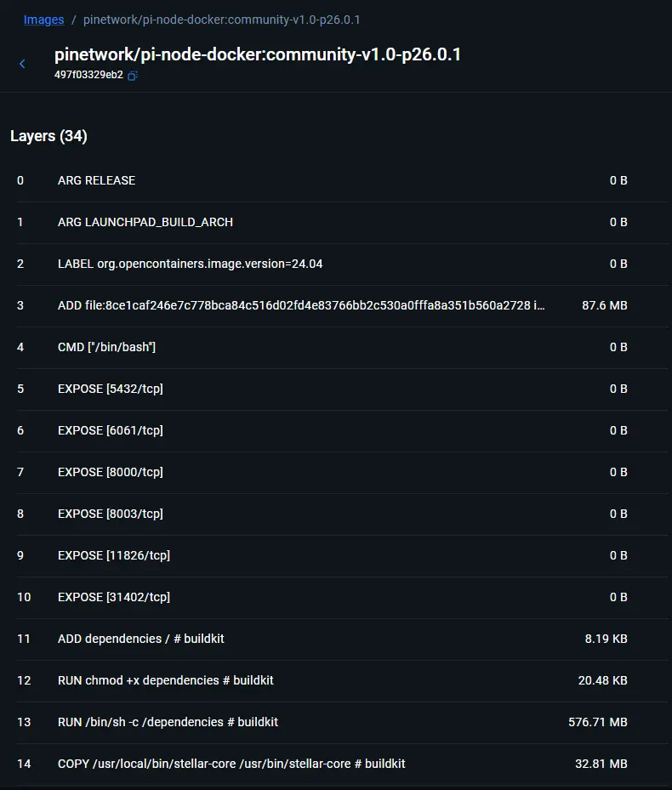The width and height of the screenshot is (672, 790).
Task: Click the back arrow icon
Action: (x=22, y=64)
